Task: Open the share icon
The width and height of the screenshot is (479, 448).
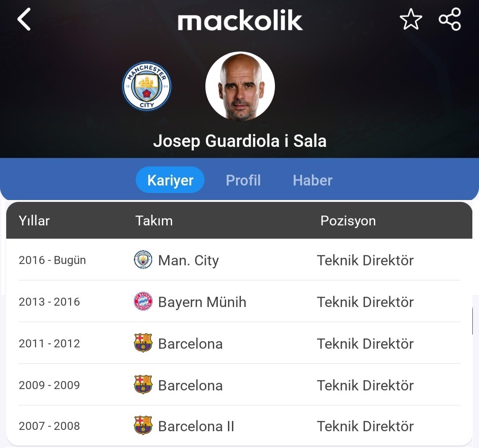Action: [x=450, y=19]
